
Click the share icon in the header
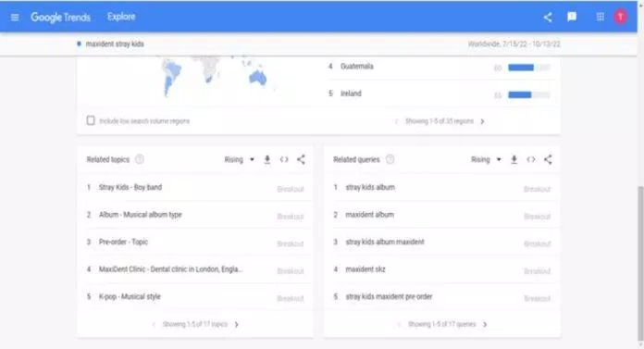[548, 18]
